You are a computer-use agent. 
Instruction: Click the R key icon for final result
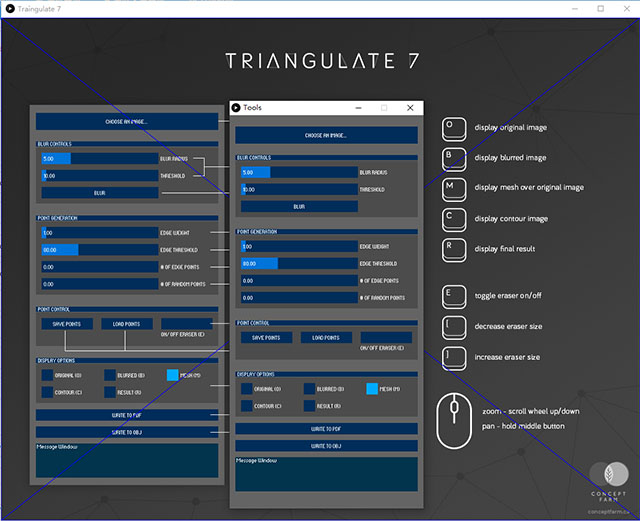click(x=454, y=250)
